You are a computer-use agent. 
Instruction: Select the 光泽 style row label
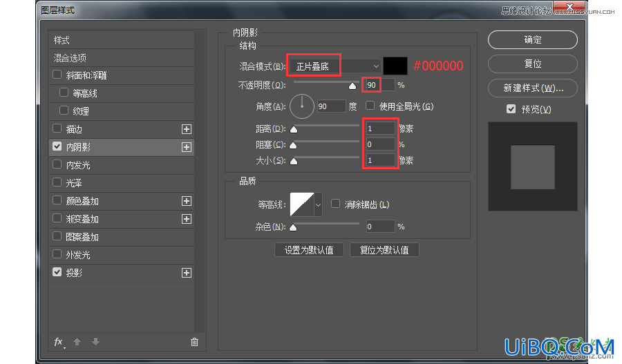pos(74,183)
